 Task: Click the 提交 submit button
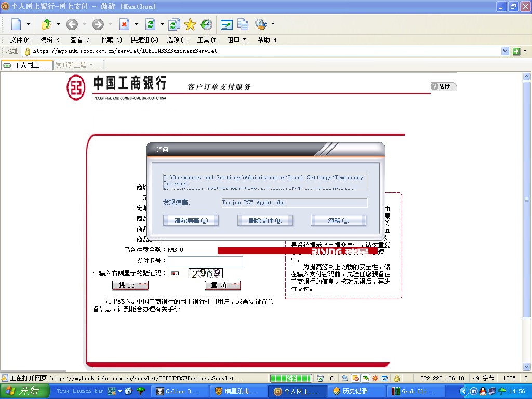click(x=130, y=285)
